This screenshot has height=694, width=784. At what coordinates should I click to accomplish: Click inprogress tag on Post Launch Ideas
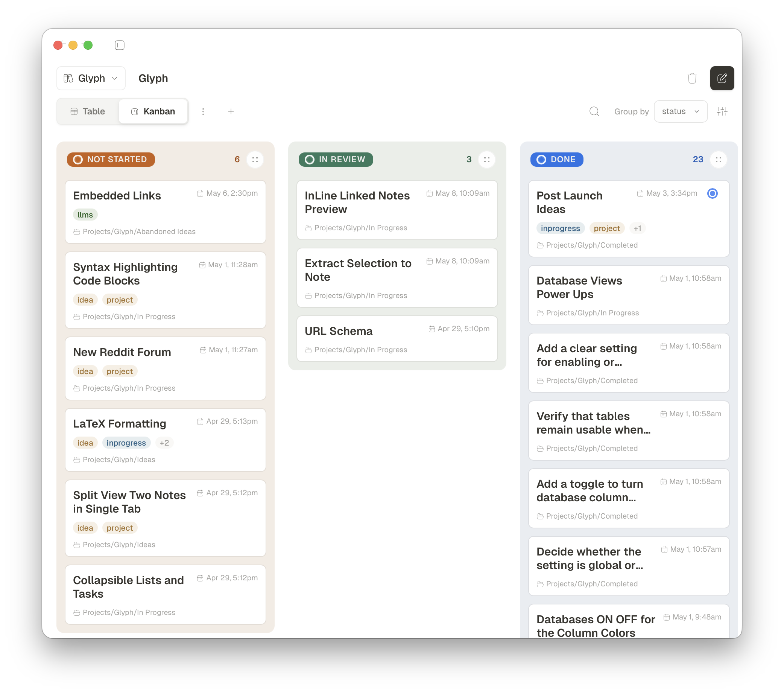[x=561, y=229]
